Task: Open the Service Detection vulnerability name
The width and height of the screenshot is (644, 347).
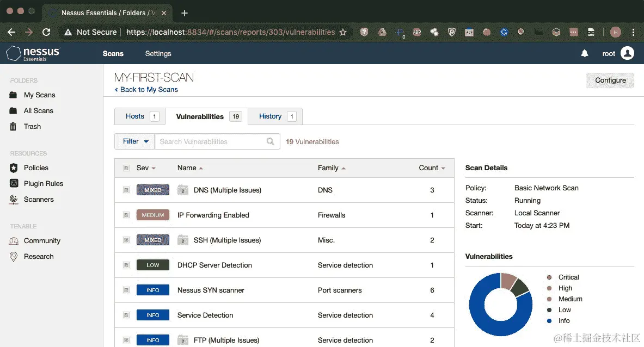Action: [205, 315]
